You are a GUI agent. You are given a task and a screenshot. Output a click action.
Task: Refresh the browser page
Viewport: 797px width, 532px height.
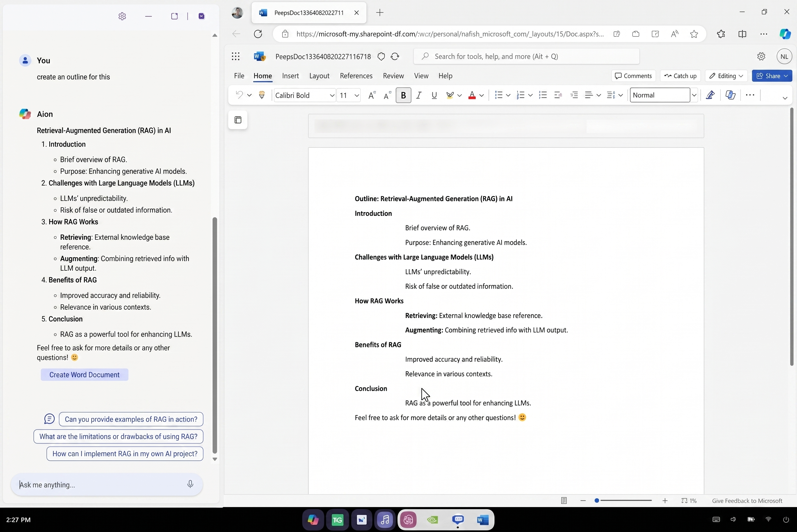tap(258, 34)
